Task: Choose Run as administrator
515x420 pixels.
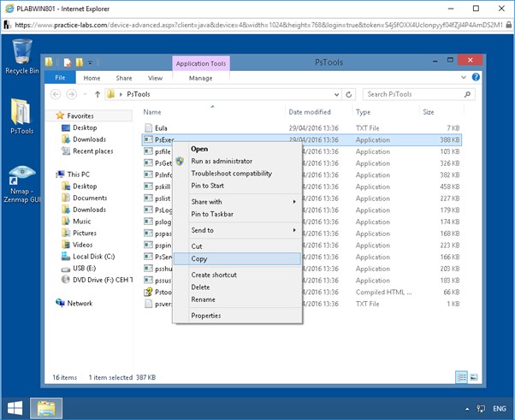Action: coord(237,161)
